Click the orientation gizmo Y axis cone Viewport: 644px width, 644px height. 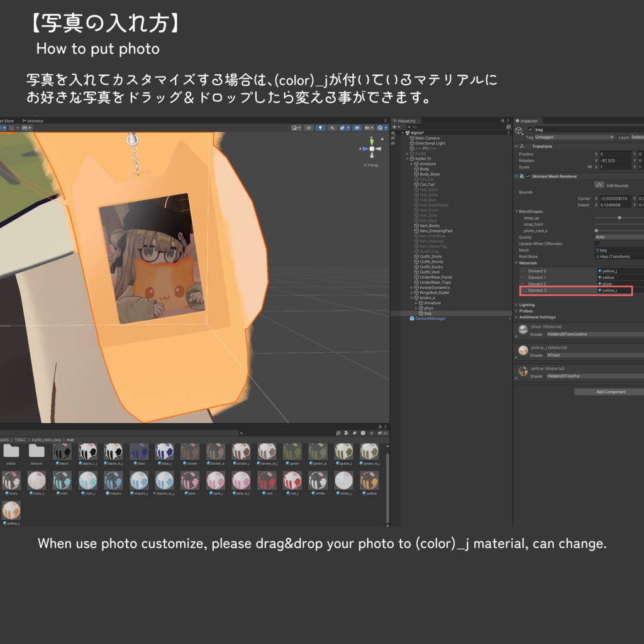point(372,142)
